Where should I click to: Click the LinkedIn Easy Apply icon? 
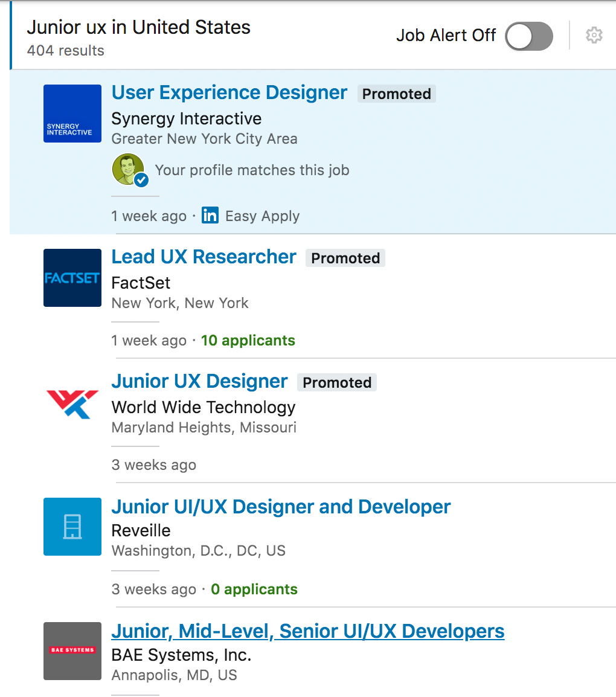(210, 215)
